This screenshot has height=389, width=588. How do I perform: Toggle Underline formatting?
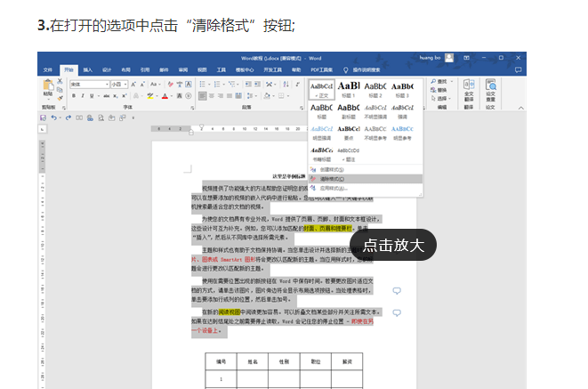pyautogui.click(x=92, y=96)
